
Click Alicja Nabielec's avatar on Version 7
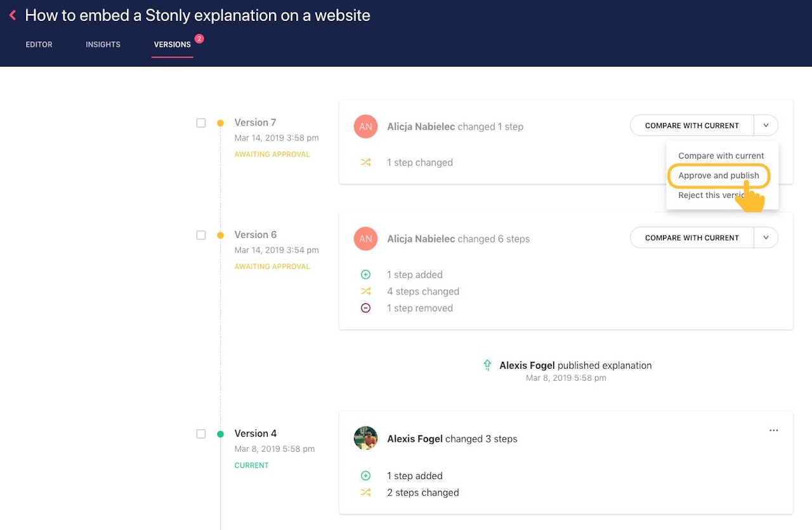[365, 126]
